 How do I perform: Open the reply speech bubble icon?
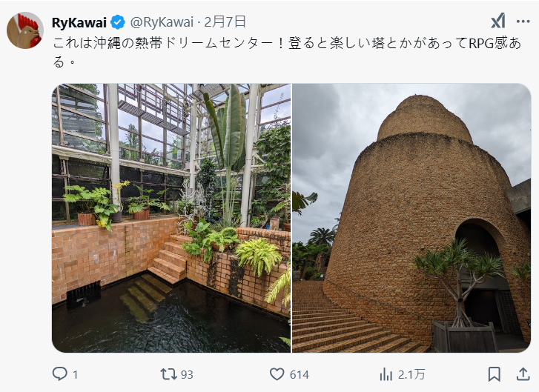[59, 373]
